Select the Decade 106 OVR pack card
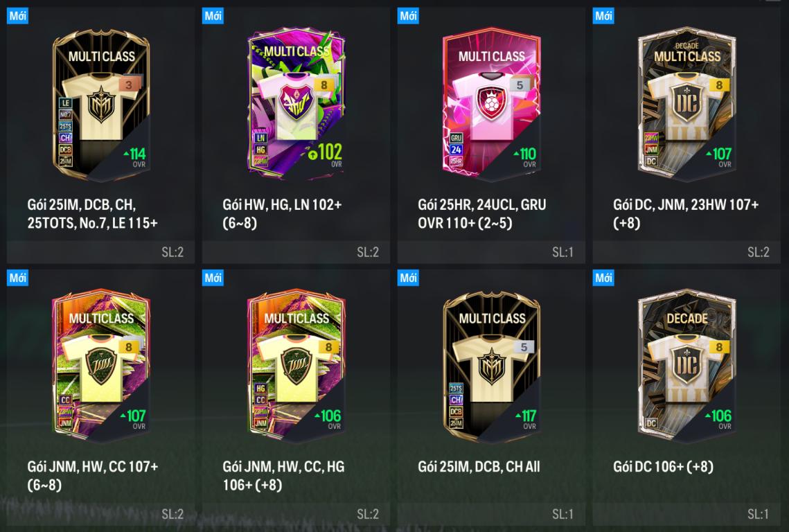 click(x=686, y=366)
